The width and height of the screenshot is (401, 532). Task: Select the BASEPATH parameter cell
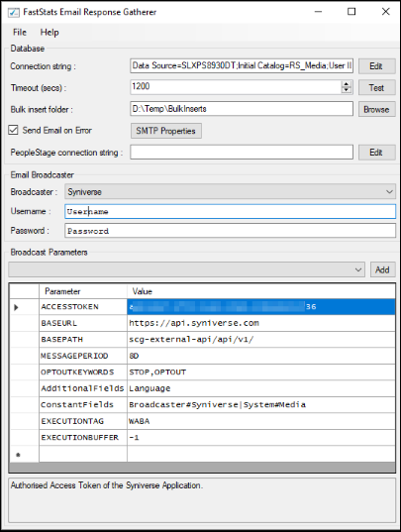[x=83, y=340]
